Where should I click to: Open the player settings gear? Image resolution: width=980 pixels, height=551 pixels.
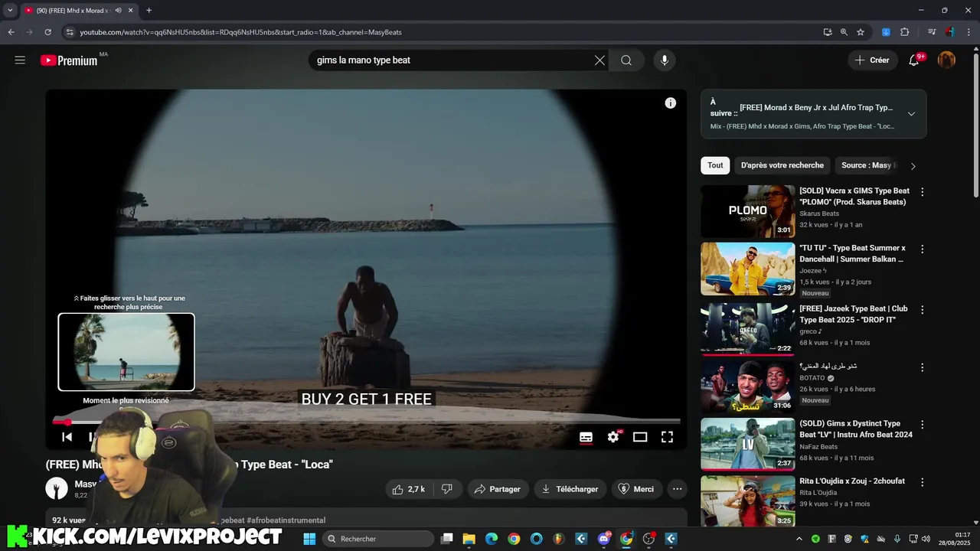click(x=613, y=437)
